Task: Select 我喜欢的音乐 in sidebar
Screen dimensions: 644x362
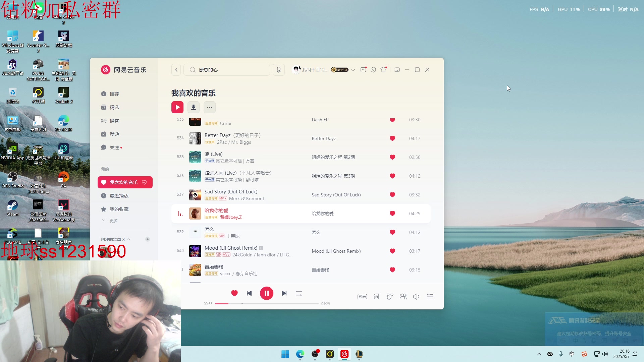Action: [125, 182]
